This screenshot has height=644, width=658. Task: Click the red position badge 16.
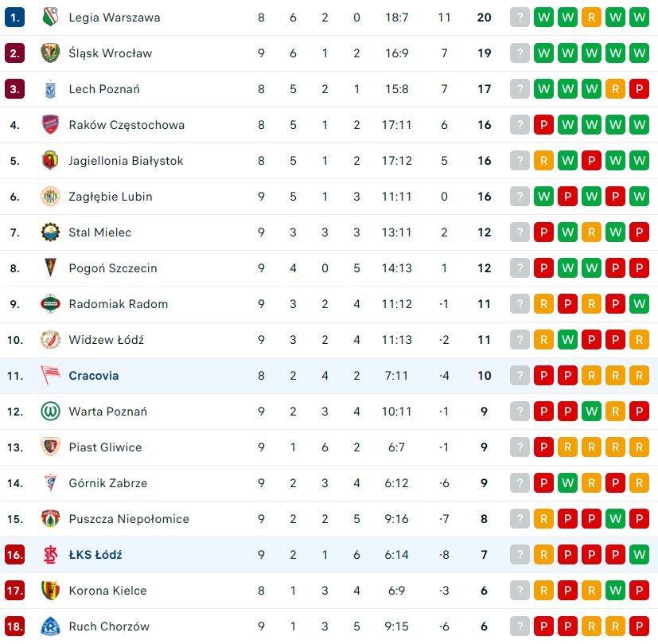(x=15, y=555)
